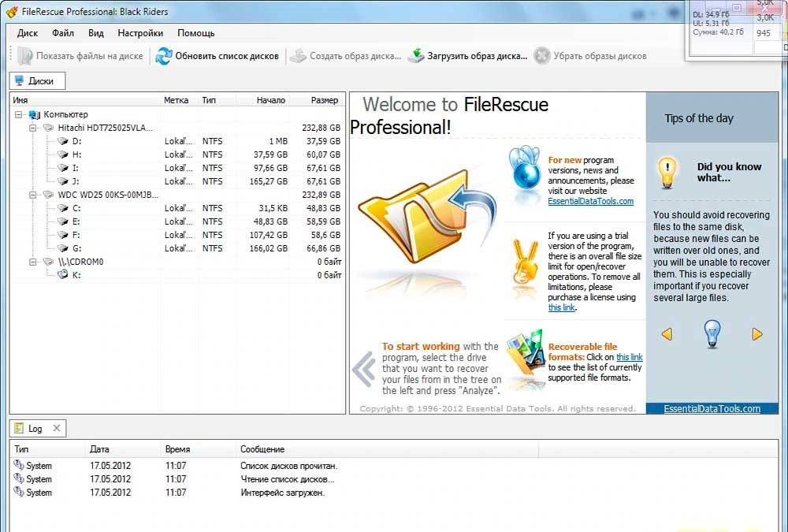Viewport: 788px width, 532px height.
Task: Click the Remove disk images icon
Action: [542, 56]
